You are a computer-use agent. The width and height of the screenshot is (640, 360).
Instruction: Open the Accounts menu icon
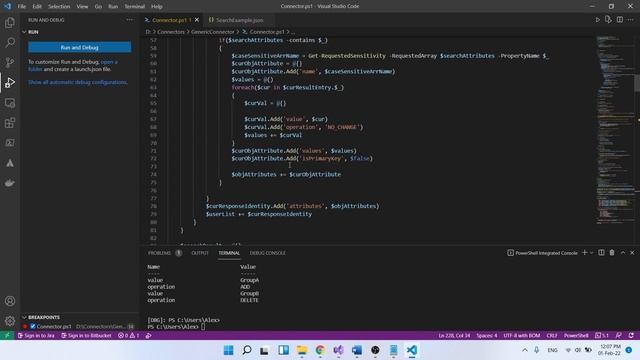pos(10,301)
